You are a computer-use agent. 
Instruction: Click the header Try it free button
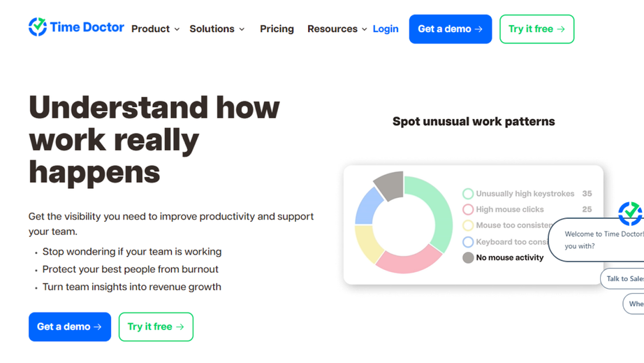coord(536,29)
